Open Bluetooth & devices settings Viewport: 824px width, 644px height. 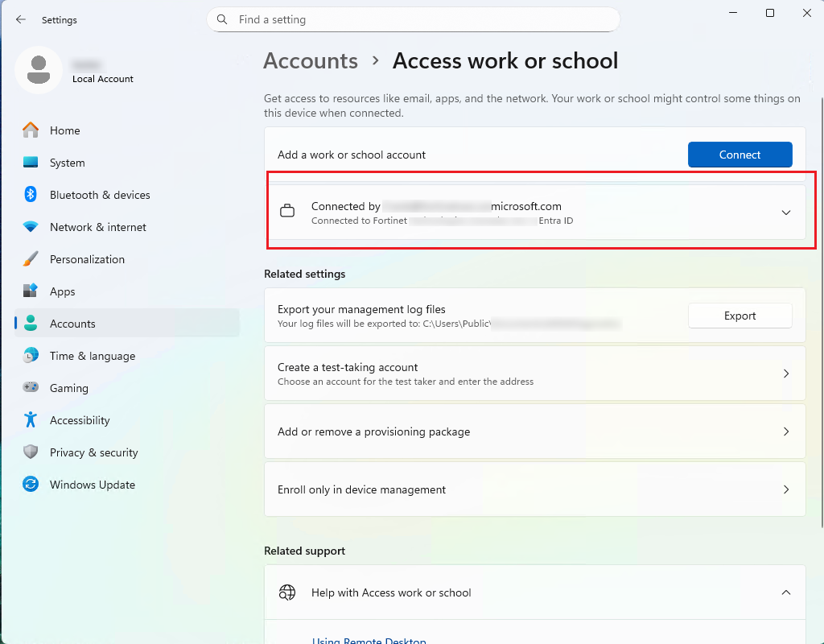99,195
